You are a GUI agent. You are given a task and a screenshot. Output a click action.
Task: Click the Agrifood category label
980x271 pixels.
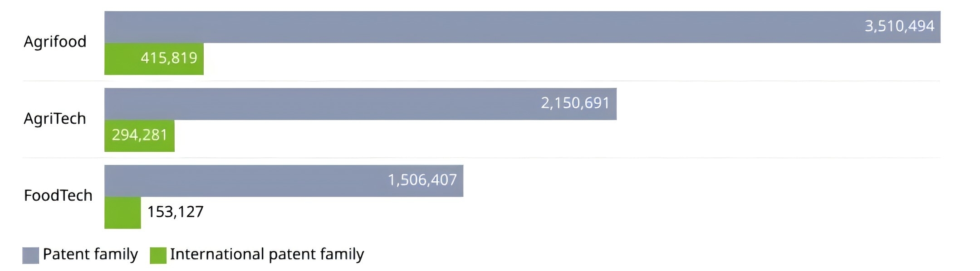[x=55, y=42]
